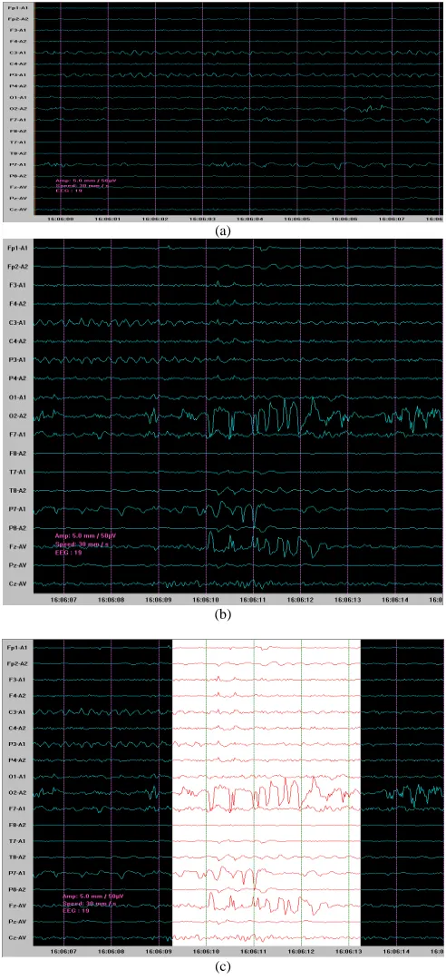Pick the C3-A1 channel label in panel (b)
Image resolution: width=446 pixels, height=980 pixels.
(x=17, y=322)
